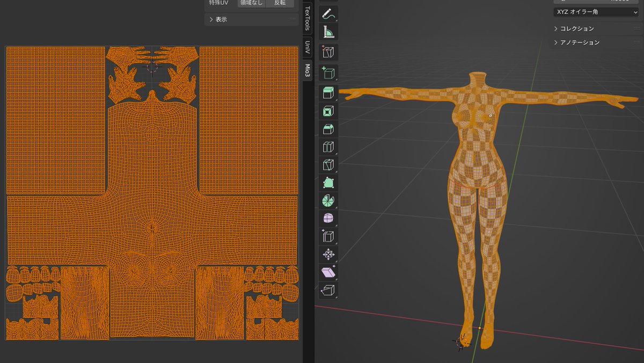Expand the コレクション panel
Image resolution: width=644 pixels, height=363 pixels.
pyautogui.click(x=596, y=28)
